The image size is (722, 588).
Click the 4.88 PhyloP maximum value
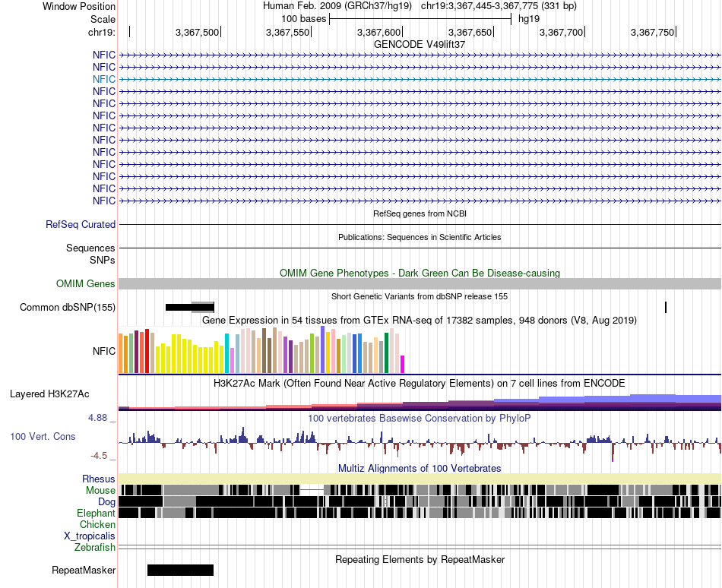[x=97, y=418]
